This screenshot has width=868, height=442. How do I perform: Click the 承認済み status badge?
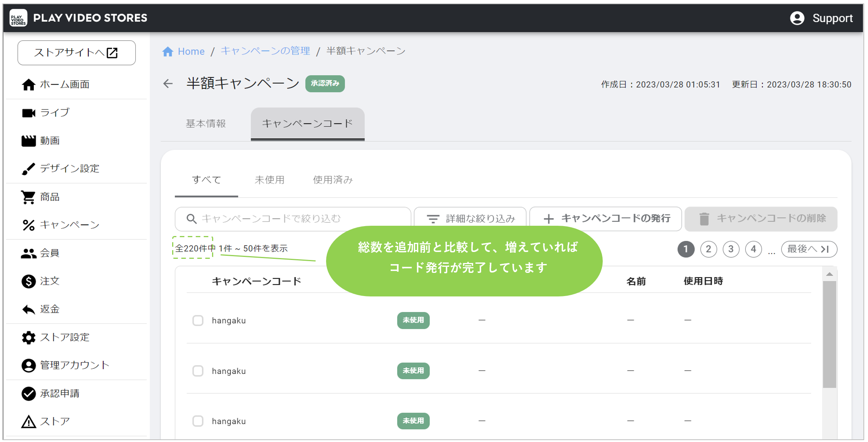click(x=325, y=84)
